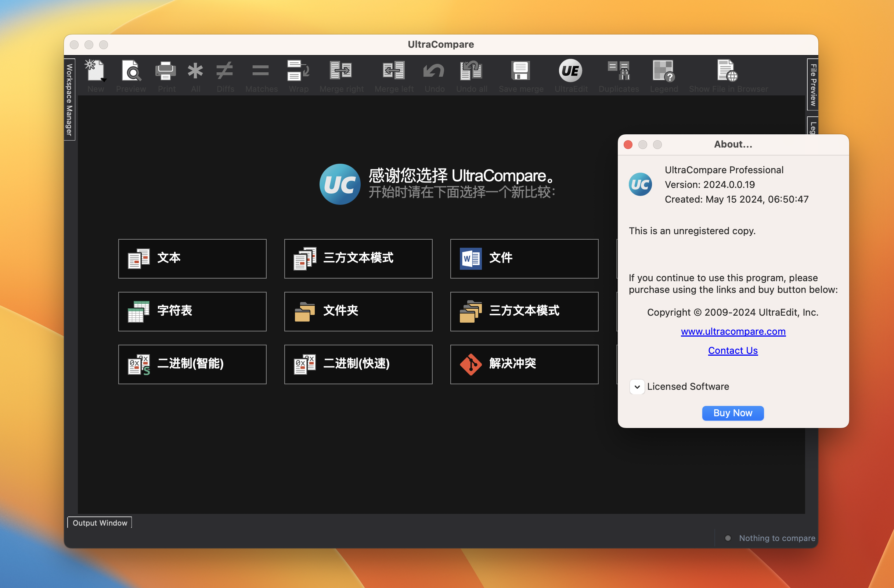Start a 文件夹 folder comparison

coord(358,312)
